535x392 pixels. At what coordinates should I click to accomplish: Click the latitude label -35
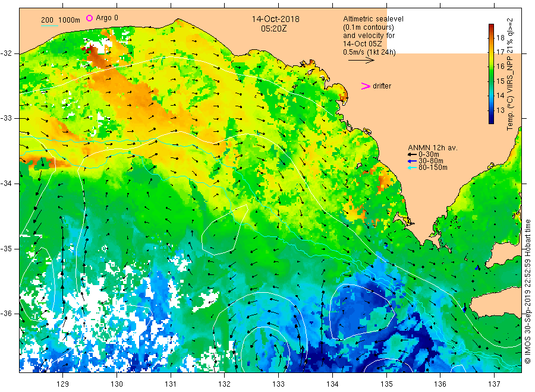[6, 248]
